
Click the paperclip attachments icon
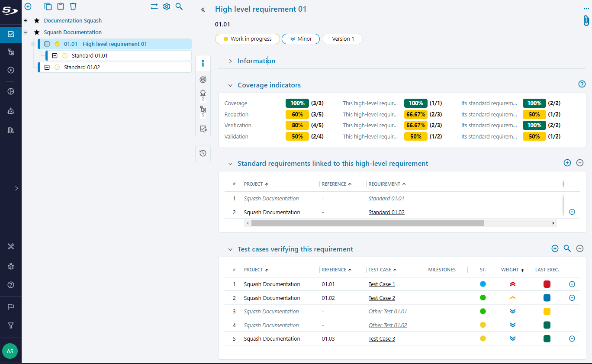586,20
